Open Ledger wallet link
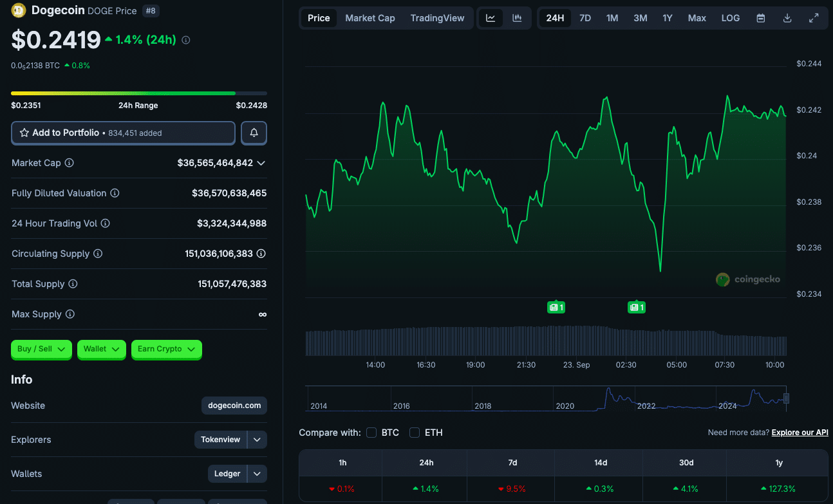This screenshot has height=504, width=833. click(227, 474)
